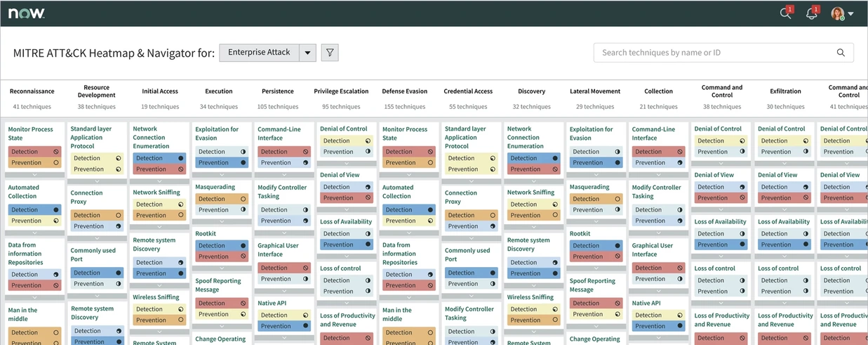
Task: Select the Defense Evasion column header
Action: click(405, 91)
